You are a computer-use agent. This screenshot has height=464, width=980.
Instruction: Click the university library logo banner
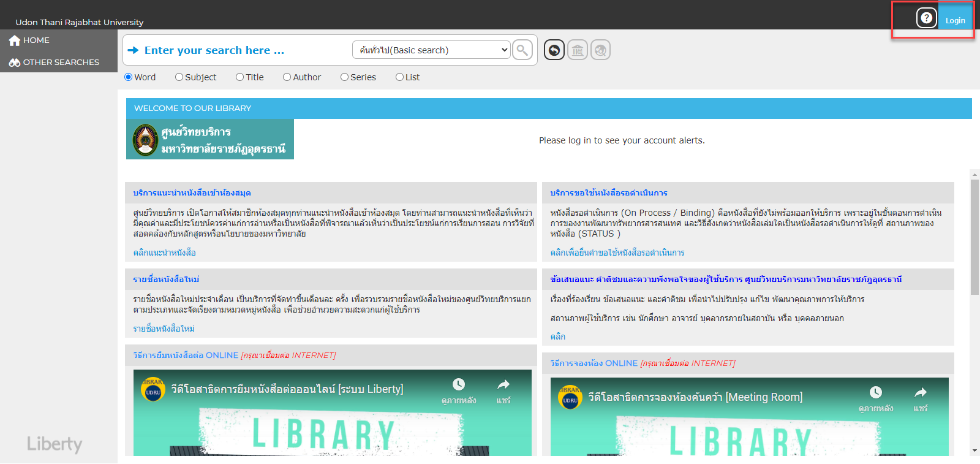(x=210, y=139)
